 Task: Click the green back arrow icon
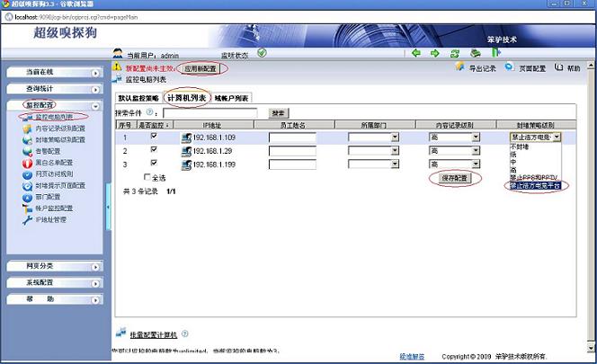[416, 53]
